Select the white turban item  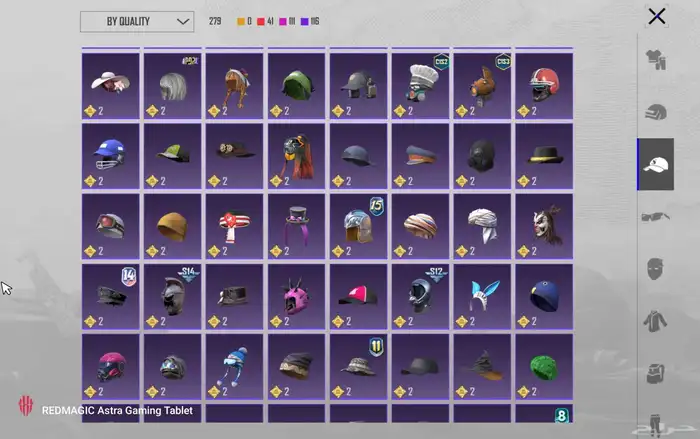click(x=482, y=226)
